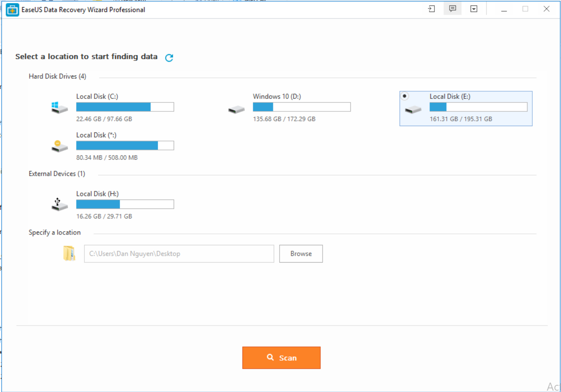Click the folder icon under Specify a location
This screenshot has height=392, width=561.
coord(69,253)
